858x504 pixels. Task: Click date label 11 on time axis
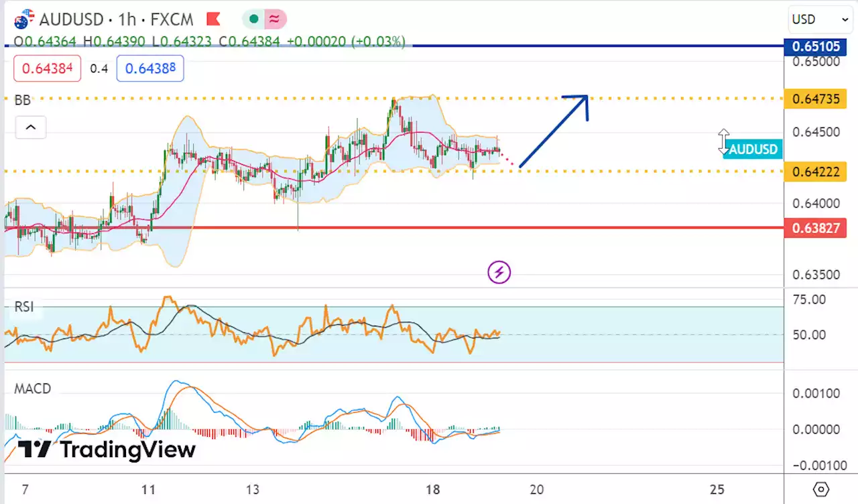pyautogui.click(x=149, y=489)
